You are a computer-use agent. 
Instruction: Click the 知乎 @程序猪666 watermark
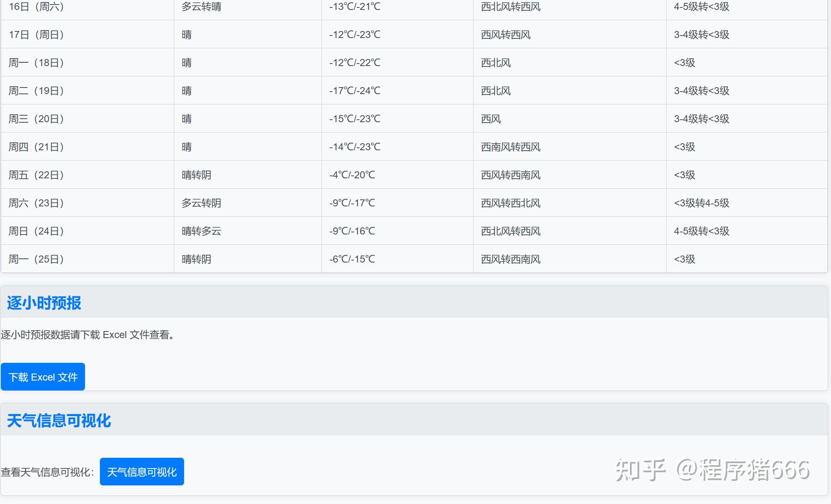point(712,470)
